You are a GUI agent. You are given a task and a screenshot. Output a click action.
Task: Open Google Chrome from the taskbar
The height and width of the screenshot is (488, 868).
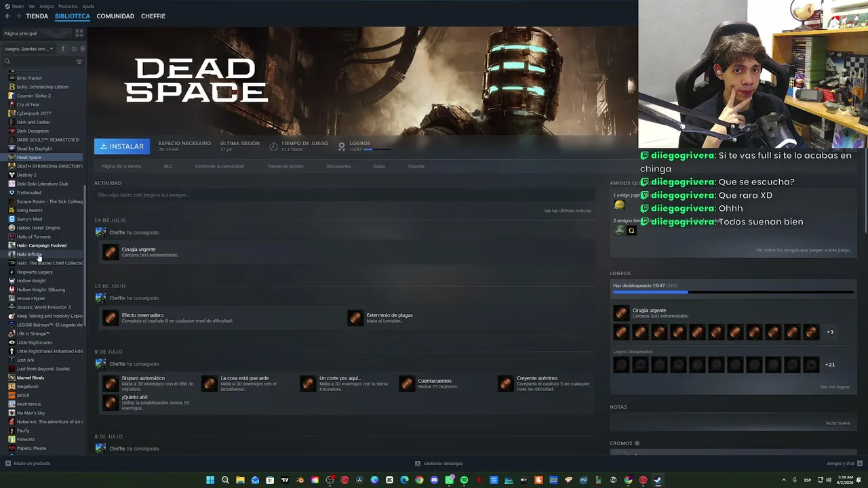(419, 481)
